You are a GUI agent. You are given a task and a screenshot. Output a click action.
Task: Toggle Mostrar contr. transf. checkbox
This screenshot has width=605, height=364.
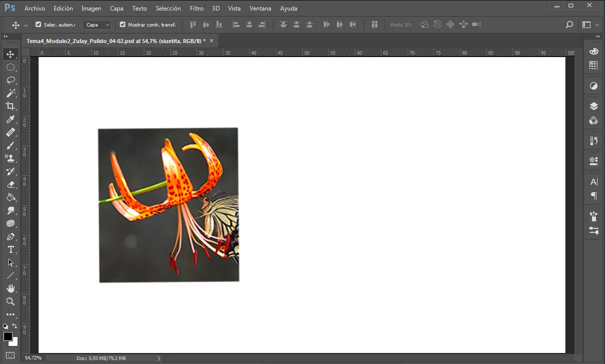click(x=122, y=25)
